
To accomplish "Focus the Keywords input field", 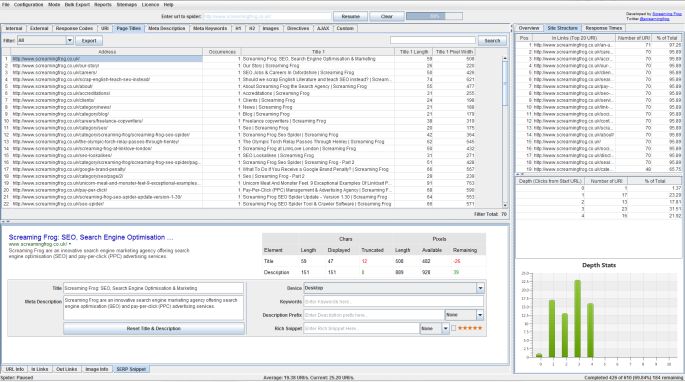I will coord(394,302).
